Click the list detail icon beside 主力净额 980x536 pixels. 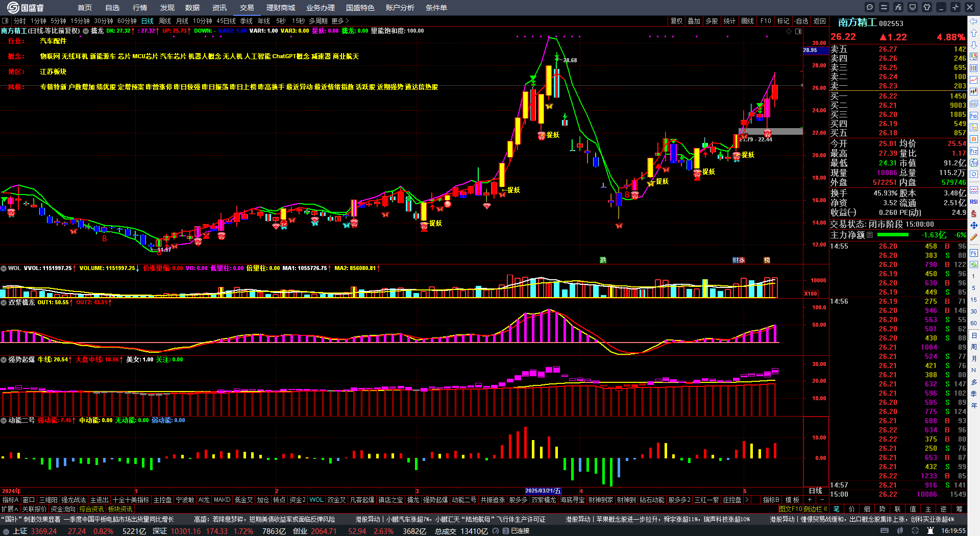coord(870,235)
